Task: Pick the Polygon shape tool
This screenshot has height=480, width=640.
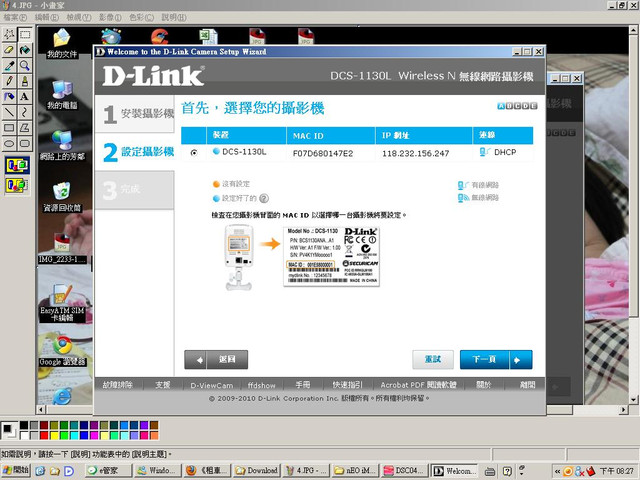Action: pyautogui.click(x=24, y=128)
